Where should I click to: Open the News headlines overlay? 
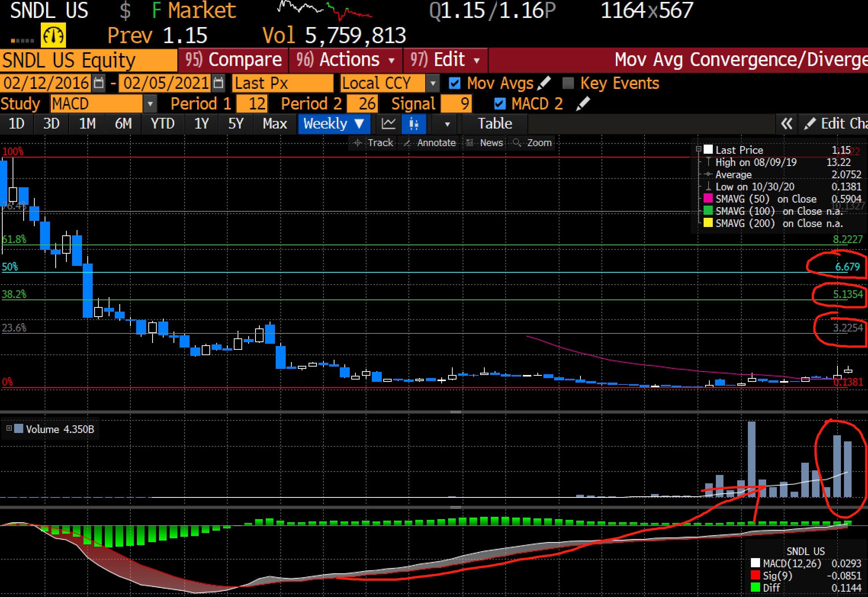[492, 143]
